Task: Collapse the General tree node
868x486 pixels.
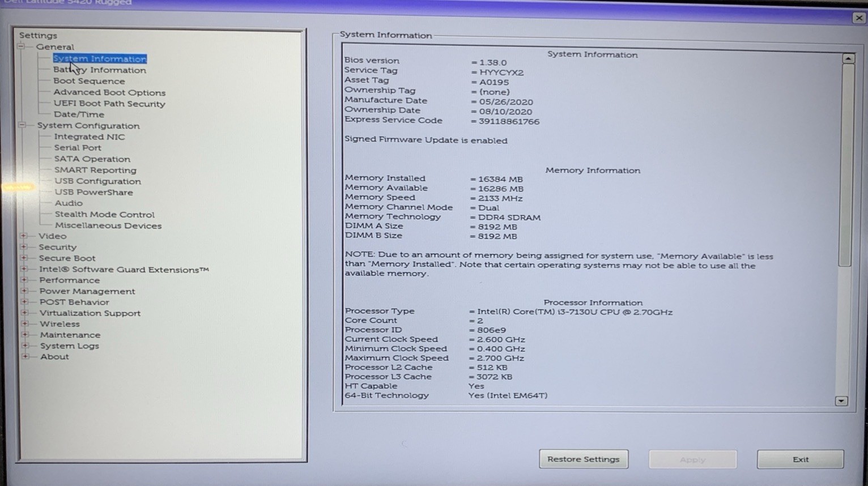Action: tap(22, 46)
